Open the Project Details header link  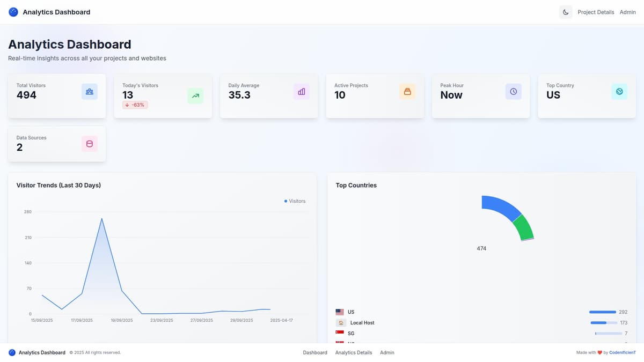(x=595, y=12)
